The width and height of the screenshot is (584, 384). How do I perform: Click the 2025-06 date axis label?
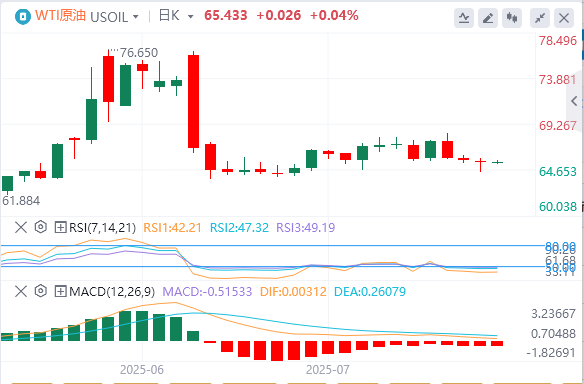coord(142,370)
